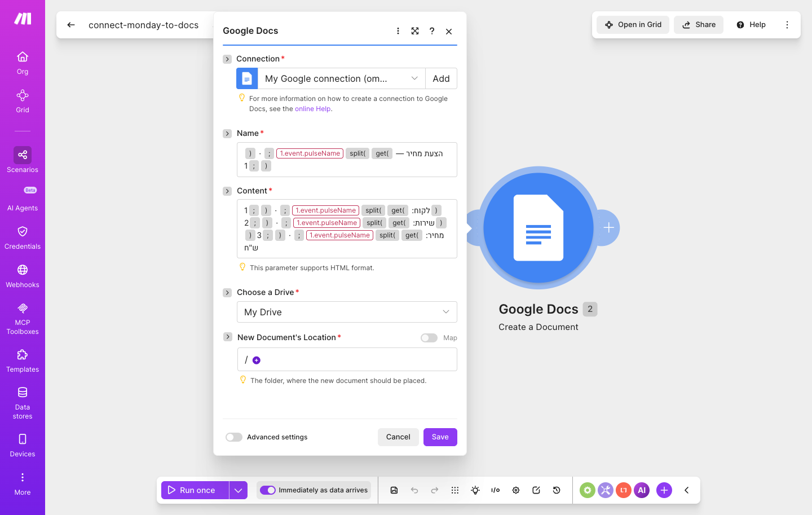Open Data stores page
The width and height of the screenshot is (812, 515).
[23, 403]
